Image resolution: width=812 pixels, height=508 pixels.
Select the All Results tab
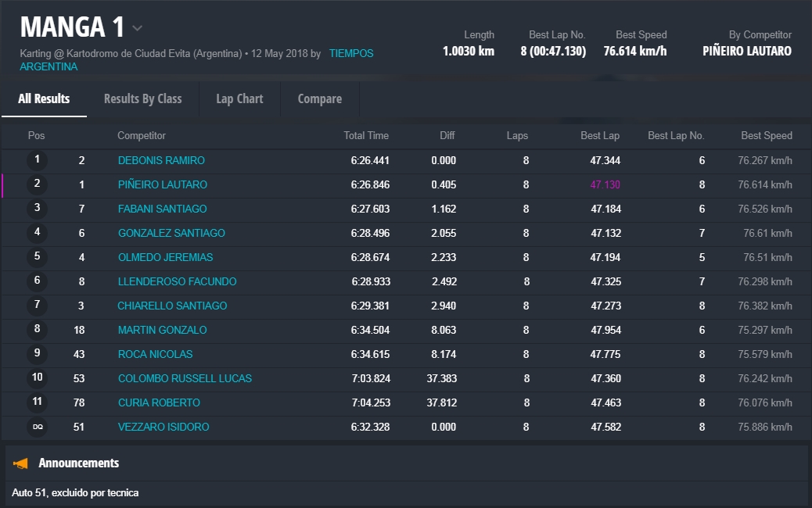pyautogui.click(x=44, y=99)
